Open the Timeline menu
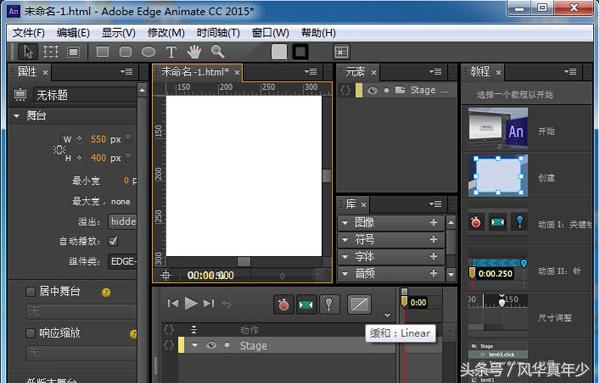Viewport: 599px width, 383px height. pyautogui.click(x=218, y=33)
